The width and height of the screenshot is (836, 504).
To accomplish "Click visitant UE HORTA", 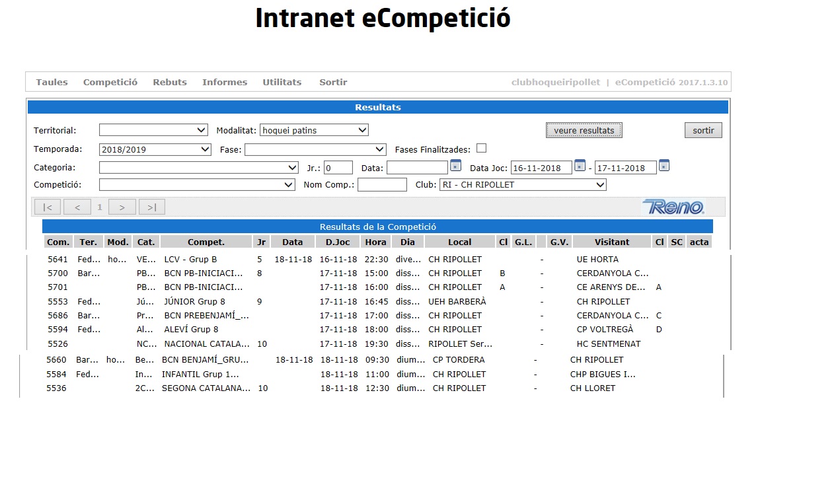I will (597, 260).
